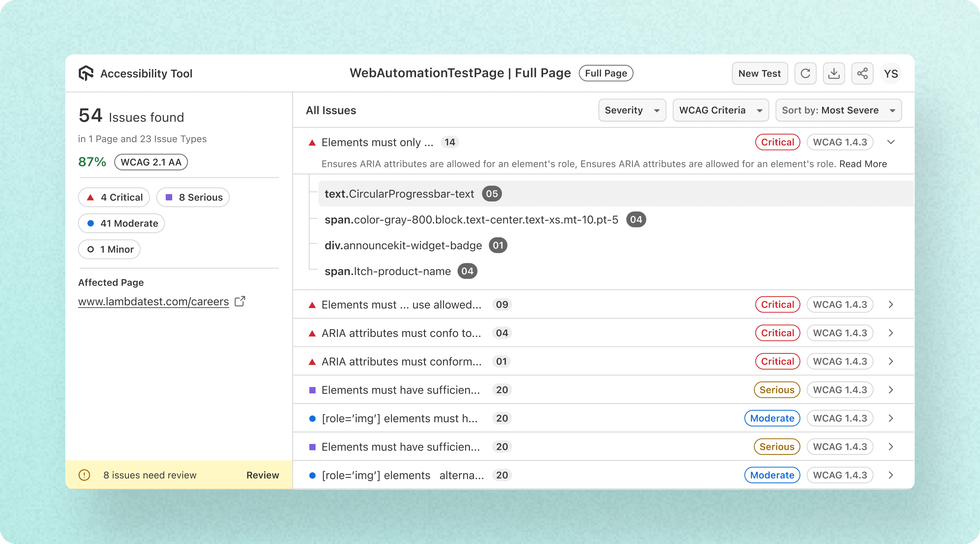The width and height of the screenshot is (980, 544).
Task: Collapse the expanded first issue row chevron
Action: [x=891, y=142]
